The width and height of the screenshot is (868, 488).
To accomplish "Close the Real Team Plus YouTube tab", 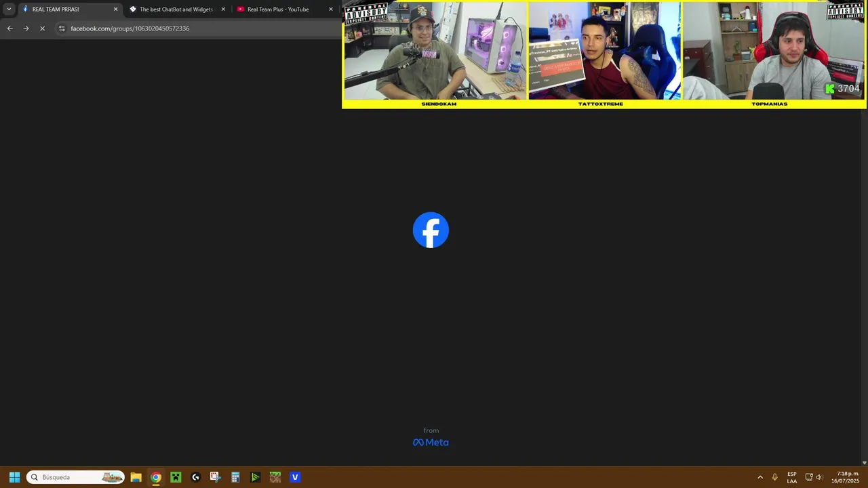I will coord(331,9).
